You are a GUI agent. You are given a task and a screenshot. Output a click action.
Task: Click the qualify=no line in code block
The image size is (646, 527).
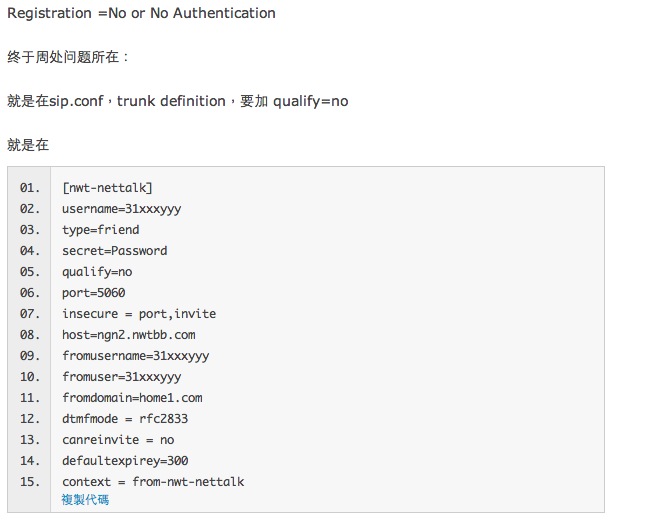coord(97,272)
